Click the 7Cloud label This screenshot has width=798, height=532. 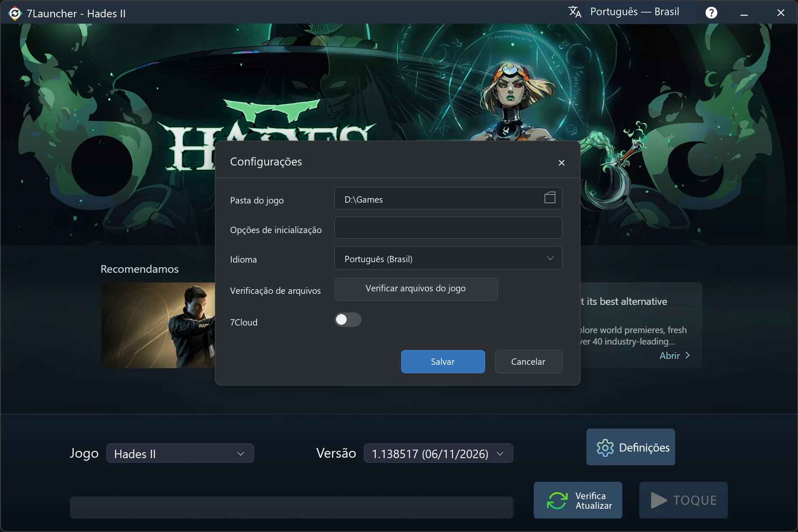coord(244,323)
